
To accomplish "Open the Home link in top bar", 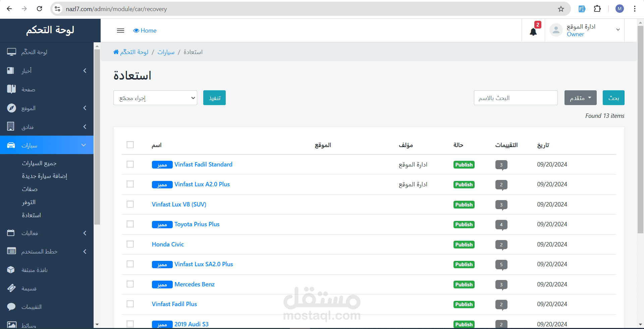I will (145, 31).
